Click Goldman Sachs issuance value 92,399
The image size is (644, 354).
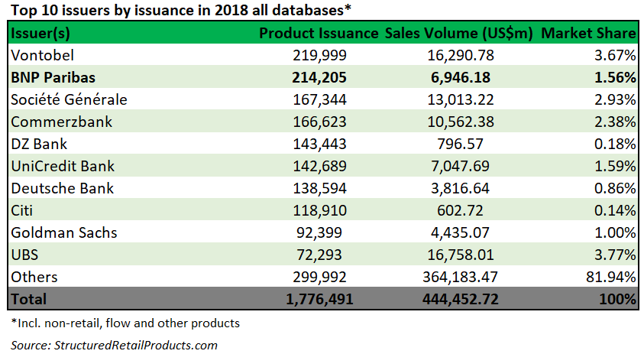point(319,233)
